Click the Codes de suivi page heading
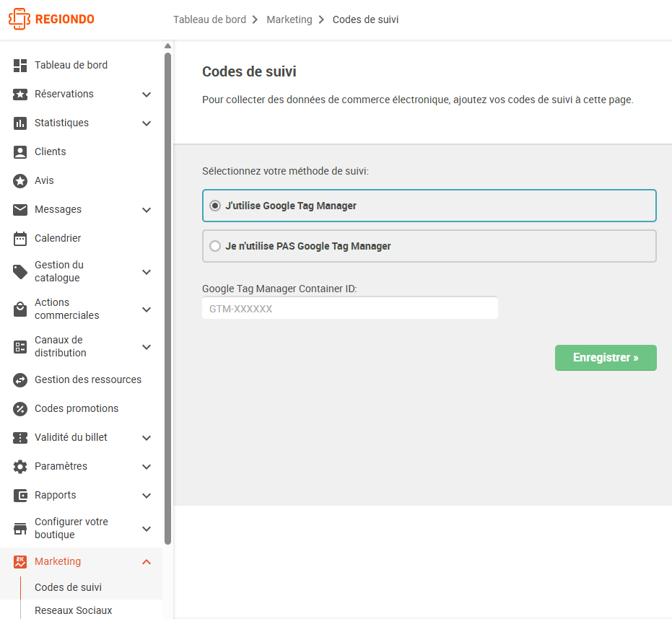The width and height of the screenshot is (672, 619). click(249, 71)
